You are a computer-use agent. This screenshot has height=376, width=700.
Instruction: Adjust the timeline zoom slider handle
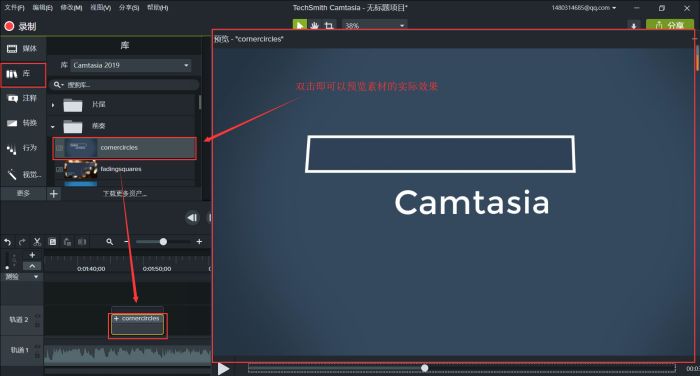tap(163, 242)
